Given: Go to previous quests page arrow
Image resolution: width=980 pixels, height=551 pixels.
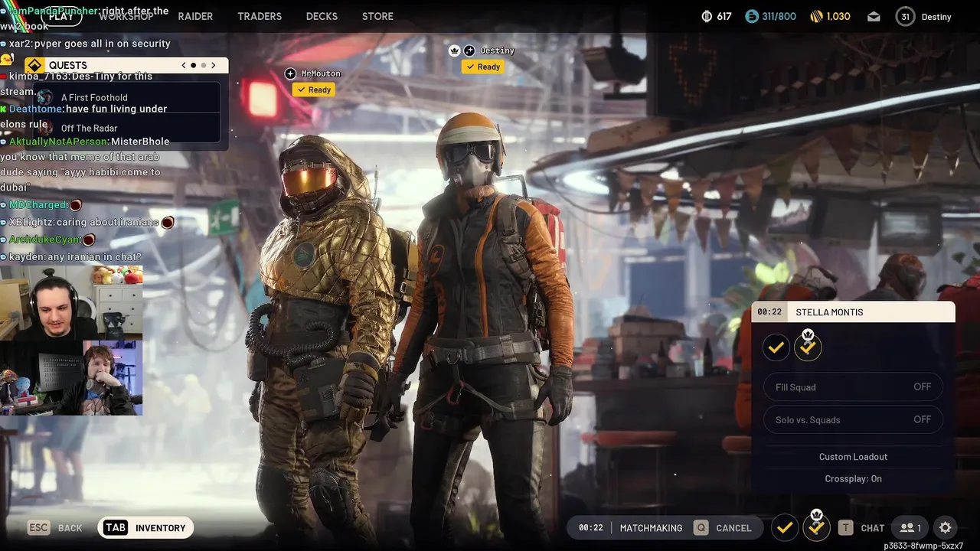Looking at the screenshot, I should [184, 65].
